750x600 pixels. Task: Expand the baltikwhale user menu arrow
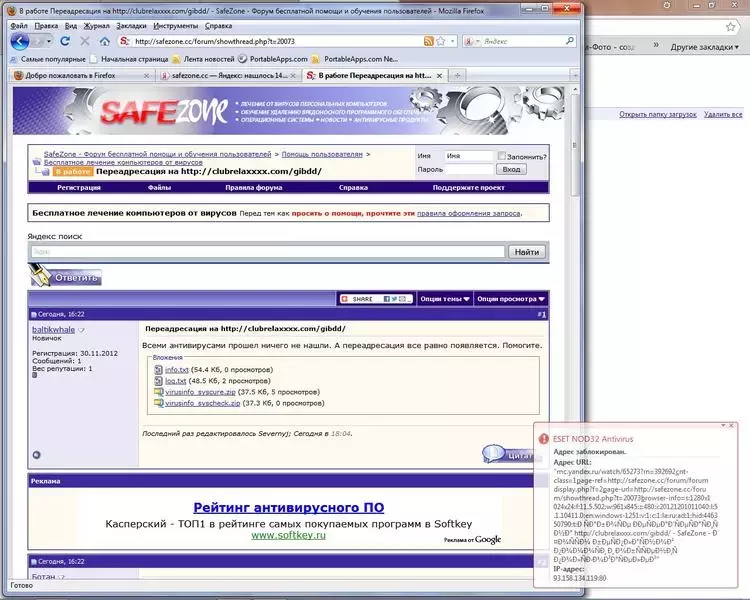[81, 330]
